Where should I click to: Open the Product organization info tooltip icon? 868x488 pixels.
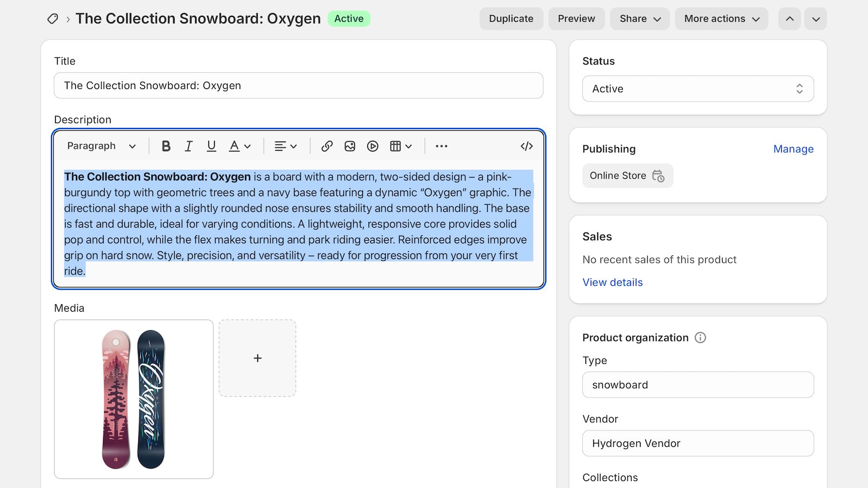pos(700,338)
